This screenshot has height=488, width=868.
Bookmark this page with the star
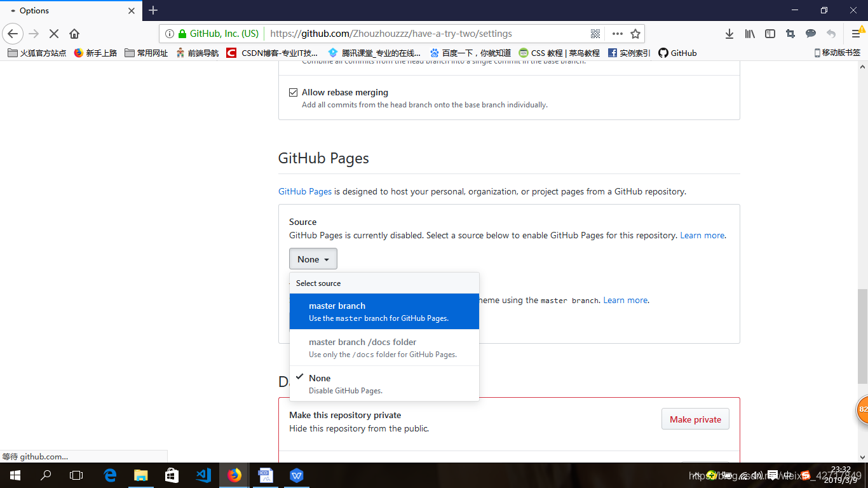[635, 34]
